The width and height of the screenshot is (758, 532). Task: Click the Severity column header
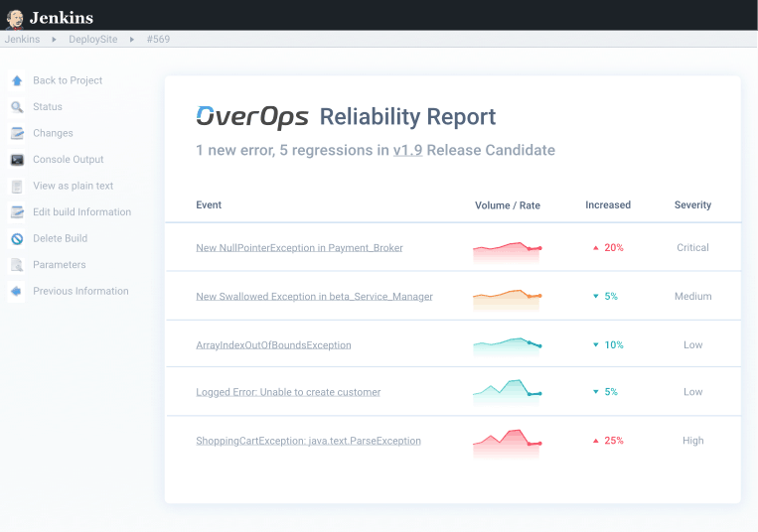[x=692, y=204]
